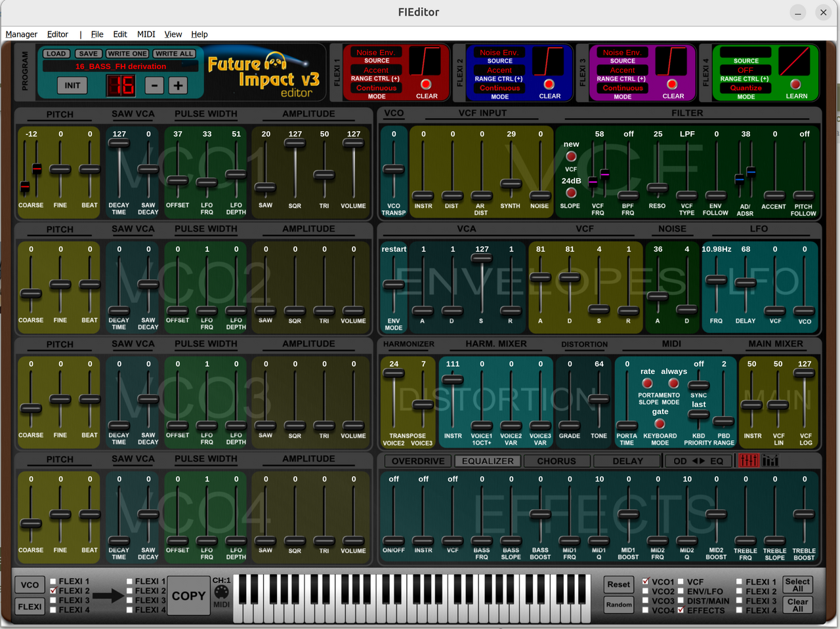
Task: Click the INIT button
Action: pyautogui.click(x=73, y=85)
